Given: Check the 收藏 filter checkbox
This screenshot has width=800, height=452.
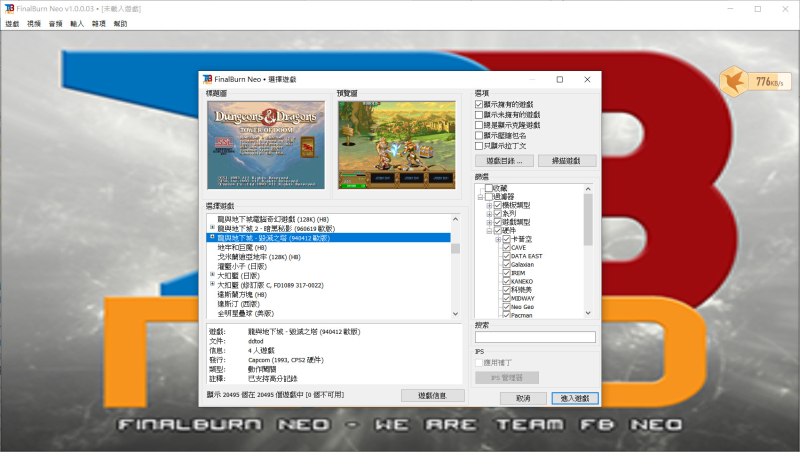Looking at the screenshot, I should point(489,188).
